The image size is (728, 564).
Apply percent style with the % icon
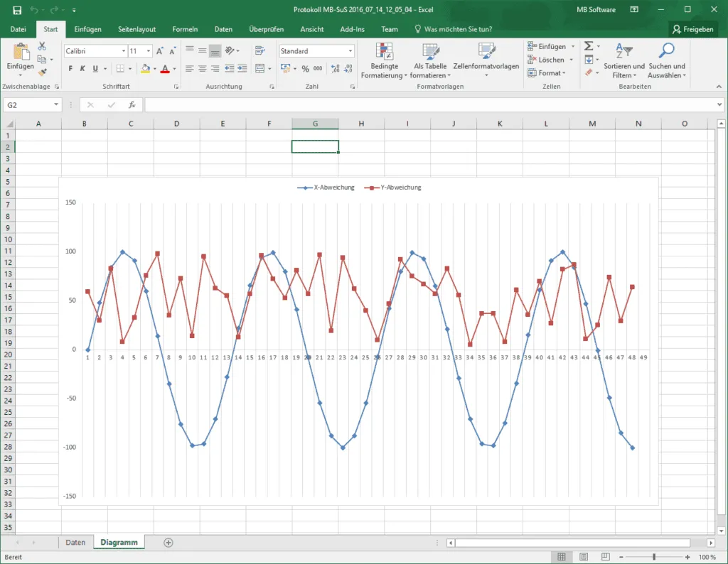click(305, 69)
